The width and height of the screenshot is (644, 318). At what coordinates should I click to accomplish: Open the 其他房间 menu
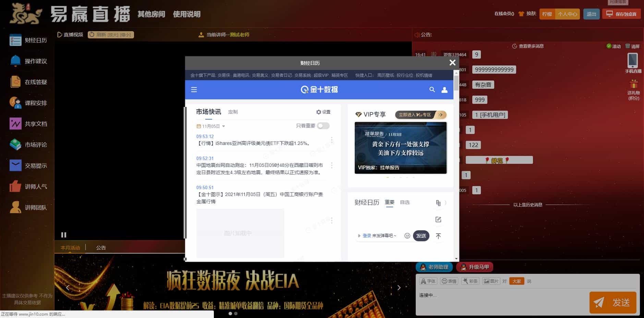[151, 14]
